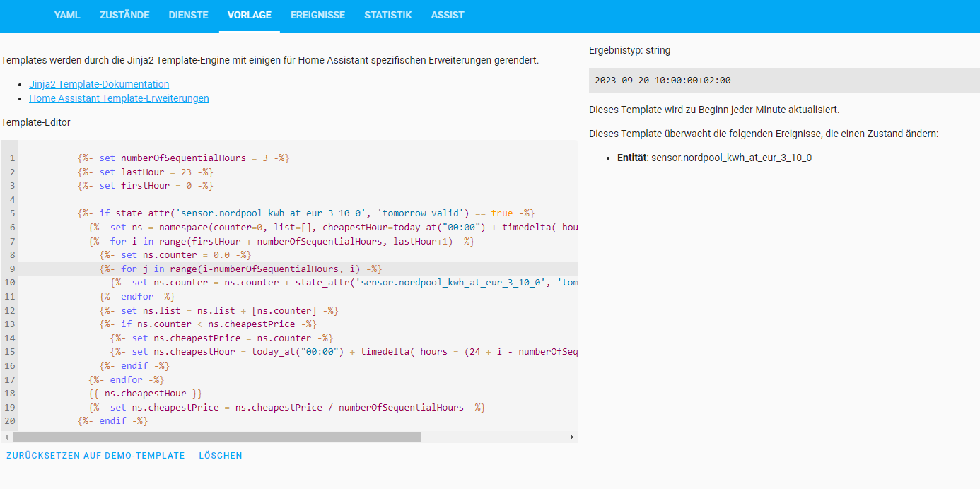980x489 pixels.
Task: Open the EREIGNISSE tab
Action: [318, 15]
